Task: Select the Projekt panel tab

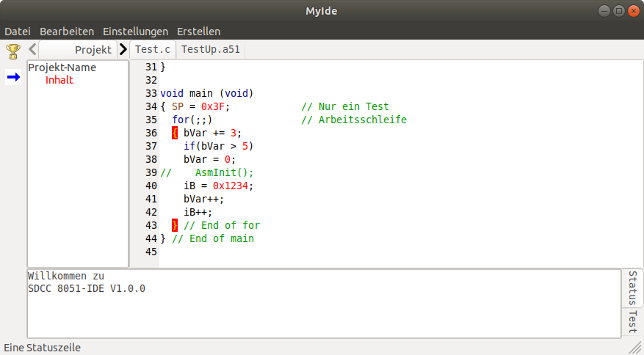Action: [x=78, y=50]
